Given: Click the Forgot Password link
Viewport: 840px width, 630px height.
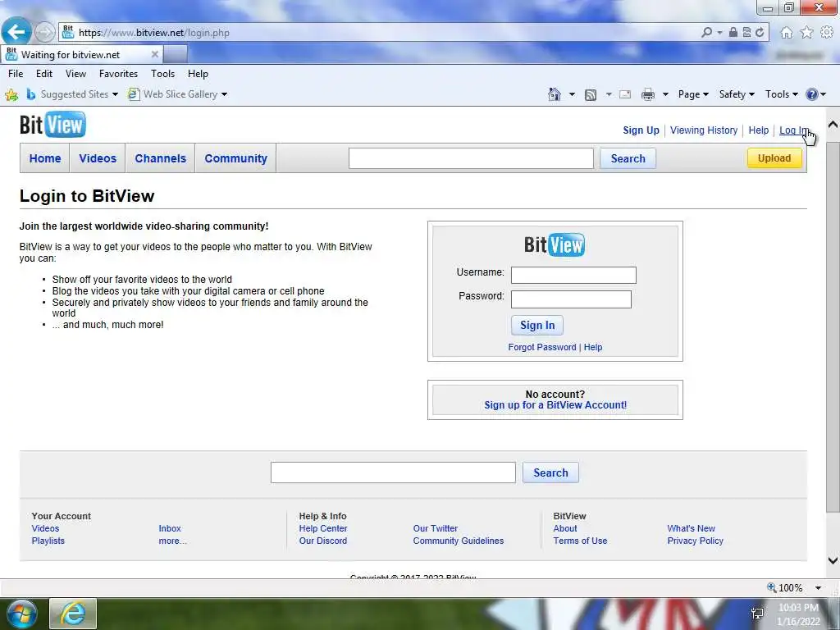Looking at the screenshot, I should 541,347.
